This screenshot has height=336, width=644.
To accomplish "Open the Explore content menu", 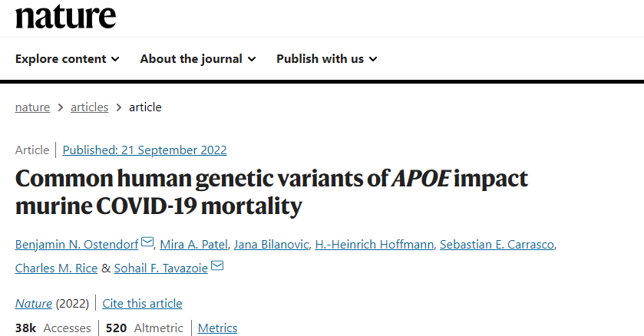I will point(68,59).
